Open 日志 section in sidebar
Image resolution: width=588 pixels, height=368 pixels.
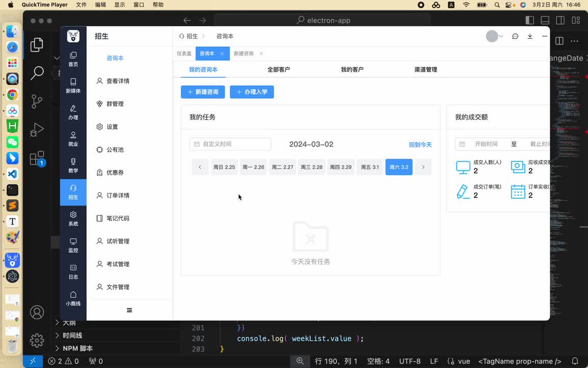(73, 272)
